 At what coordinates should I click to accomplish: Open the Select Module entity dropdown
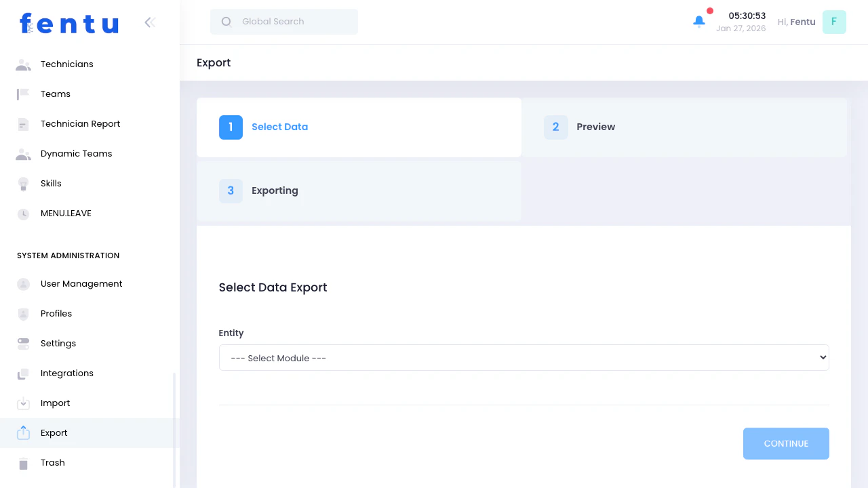click(x=524, y=357)
